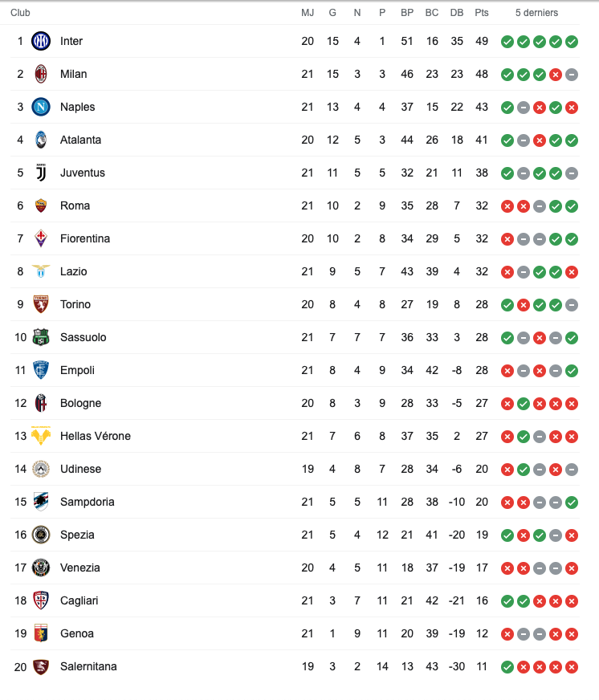Click Inter's most recent win indicator

pyautogui.click(x=572, y=42)
